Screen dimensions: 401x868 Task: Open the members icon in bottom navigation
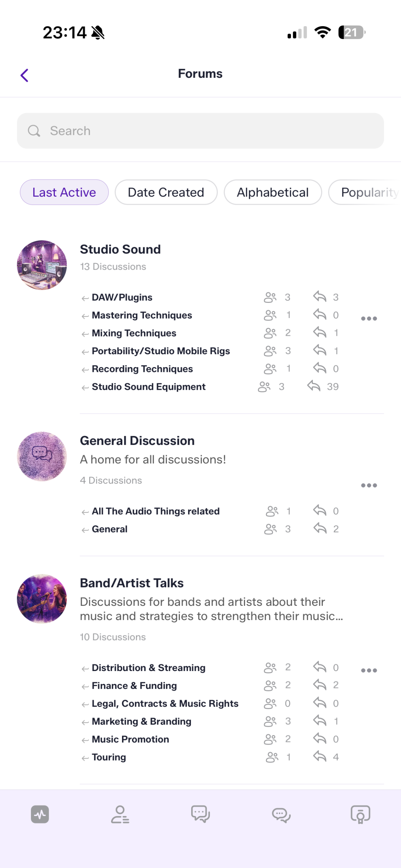click(120, 814)
